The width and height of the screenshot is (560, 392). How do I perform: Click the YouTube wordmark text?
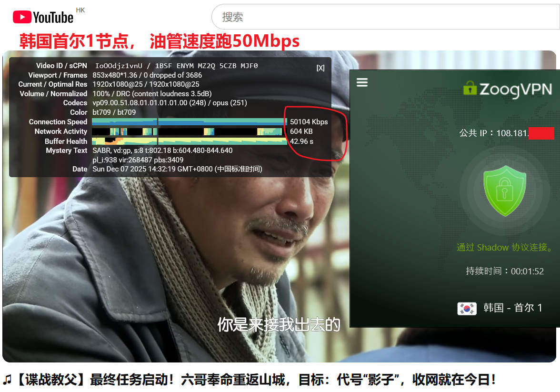click(53, 18)
